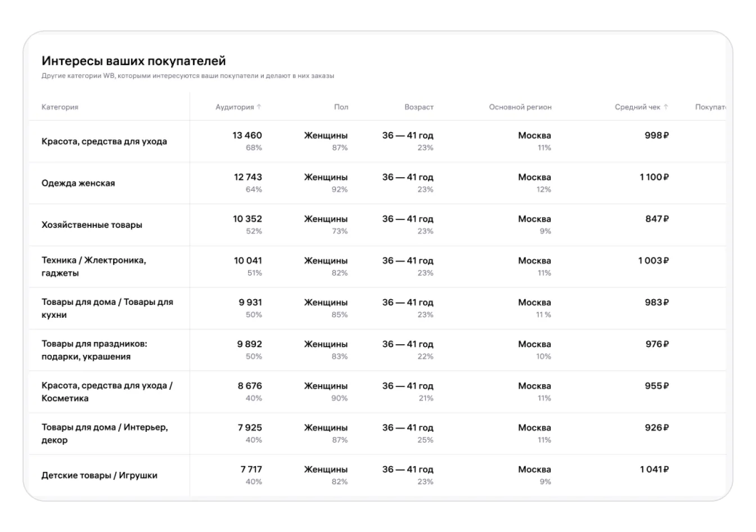Open Товары для праздников: подарки, украшения
Image resolution: width=756 pixels, height=532 pixels.
(x=94, y=350)
